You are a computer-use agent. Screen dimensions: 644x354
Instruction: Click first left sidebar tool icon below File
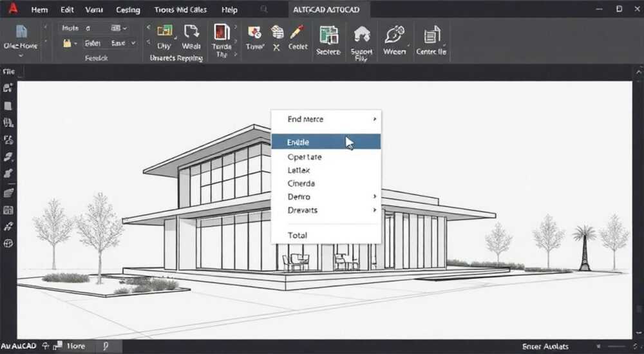click(8, 88)
